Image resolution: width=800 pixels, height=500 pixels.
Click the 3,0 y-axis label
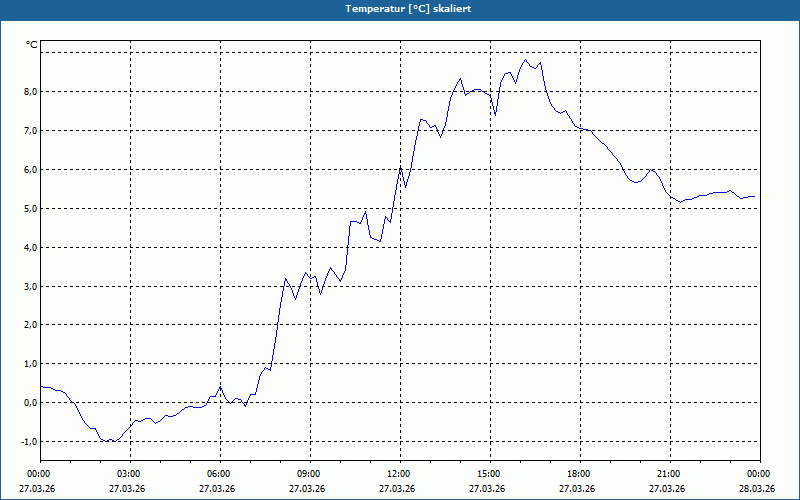tap(30, 286)
